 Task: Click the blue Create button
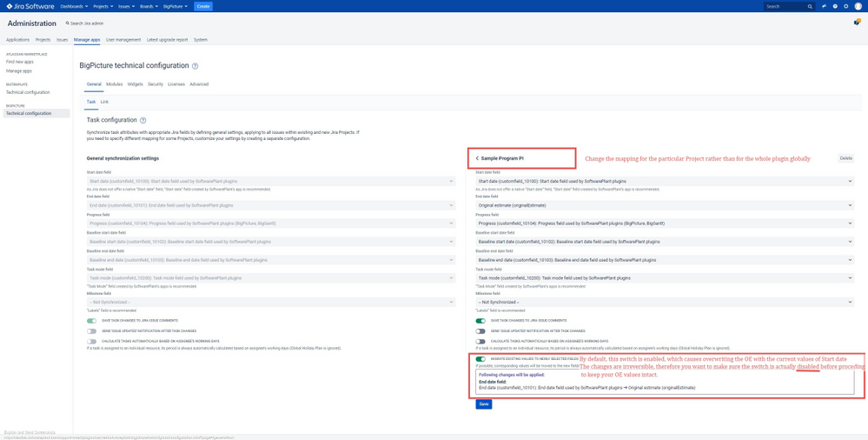(203, 6)
